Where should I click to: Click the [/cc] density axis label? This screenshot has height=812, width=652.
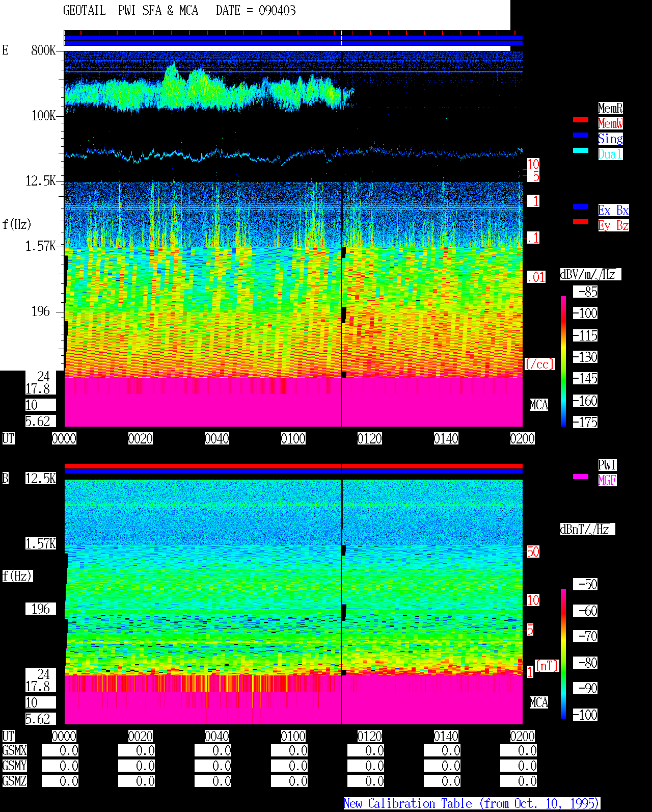pyautogui.click(x=540, y=364)
